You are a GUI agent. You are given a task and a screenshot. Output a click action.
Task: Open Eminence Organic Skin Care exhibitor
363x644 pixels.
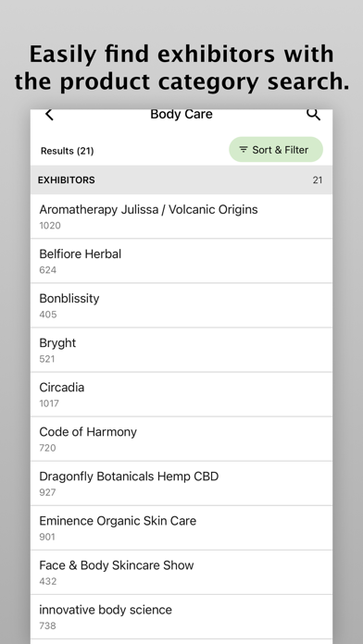tap(181, 527)
